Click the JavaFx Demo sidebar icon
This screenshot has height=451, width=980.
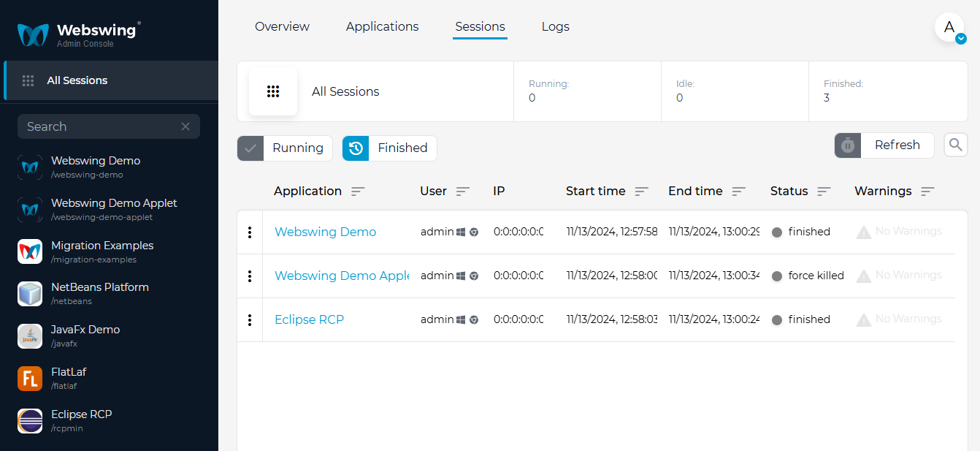[30, 336]
